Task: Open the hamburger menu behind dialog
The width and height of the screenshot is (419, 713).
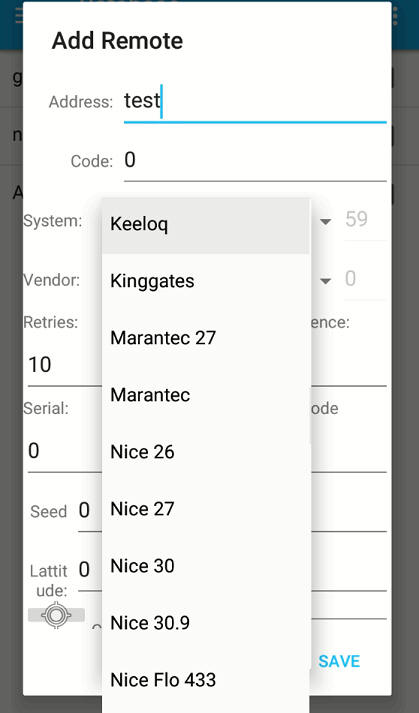Action: [x=18, y=16]
